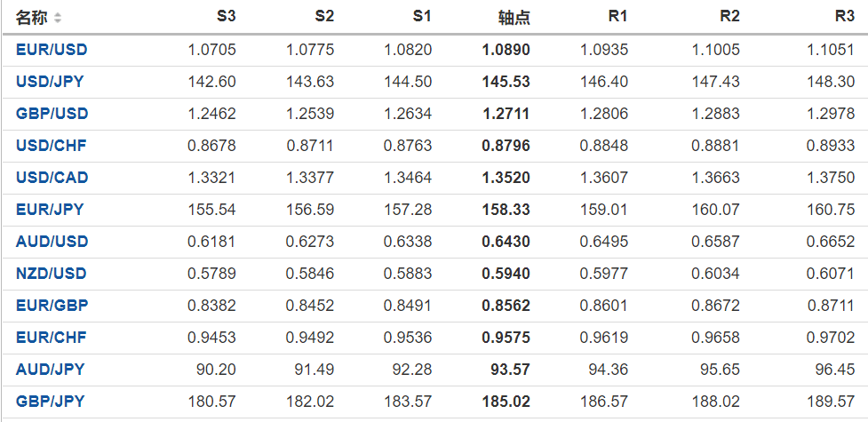Open the AUD/JPY currency pair link
The height and width of the screenshot is (422, 868).
pyautogui.click(x=50, y=370)
